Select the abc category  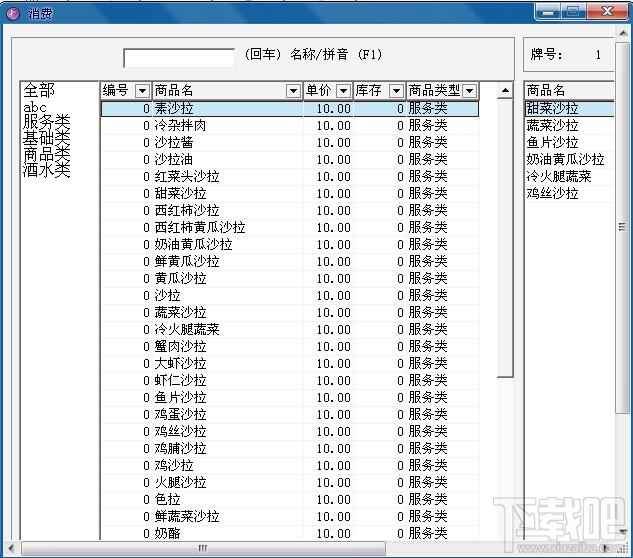[35, 107]
